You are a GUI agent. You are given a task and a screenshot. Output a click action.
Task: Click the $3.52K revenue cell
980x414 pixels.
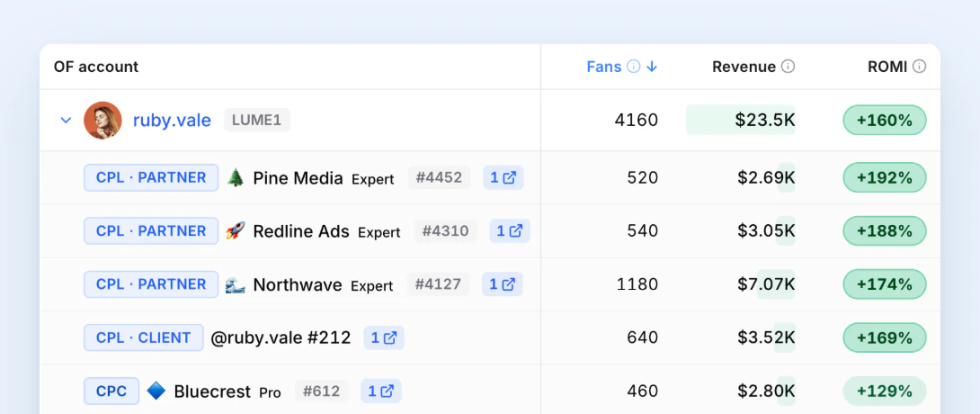(x=766, y=338)
